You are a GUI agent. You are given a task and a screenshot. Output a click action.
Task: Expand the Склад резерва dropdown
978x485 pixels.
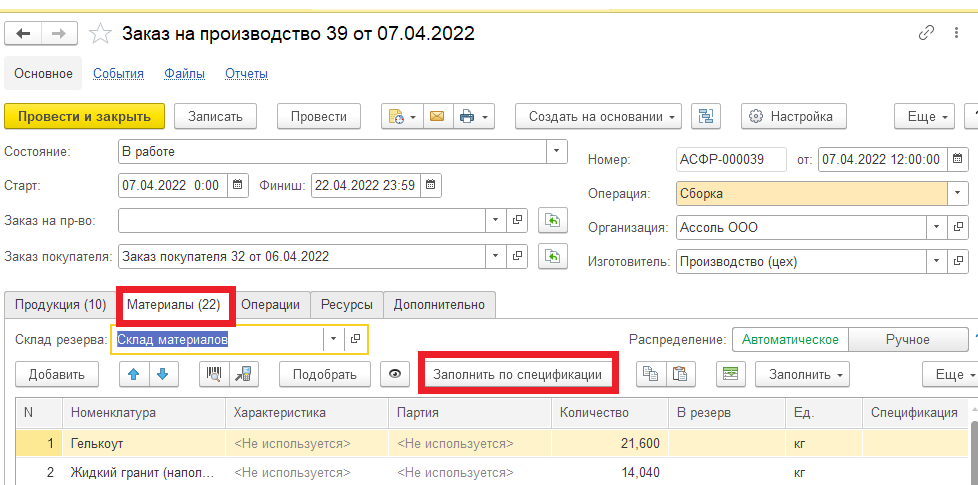(x=334, y=339)
